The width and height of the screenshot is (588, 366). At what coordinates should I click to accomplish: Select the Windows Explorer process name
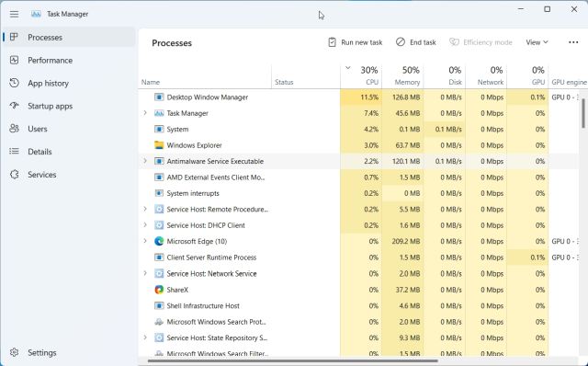click(x=194, y=145)
